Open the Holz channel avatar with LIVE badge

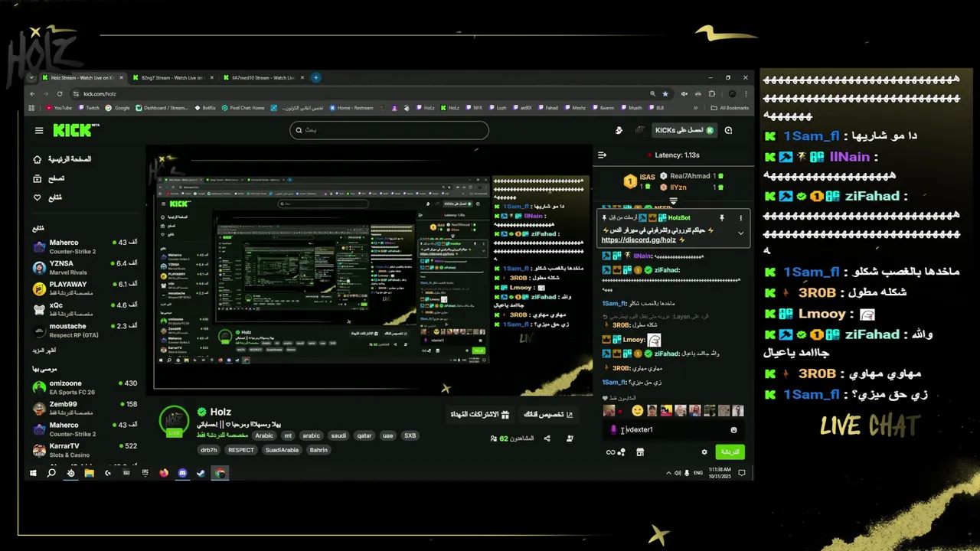pos(174,421)
